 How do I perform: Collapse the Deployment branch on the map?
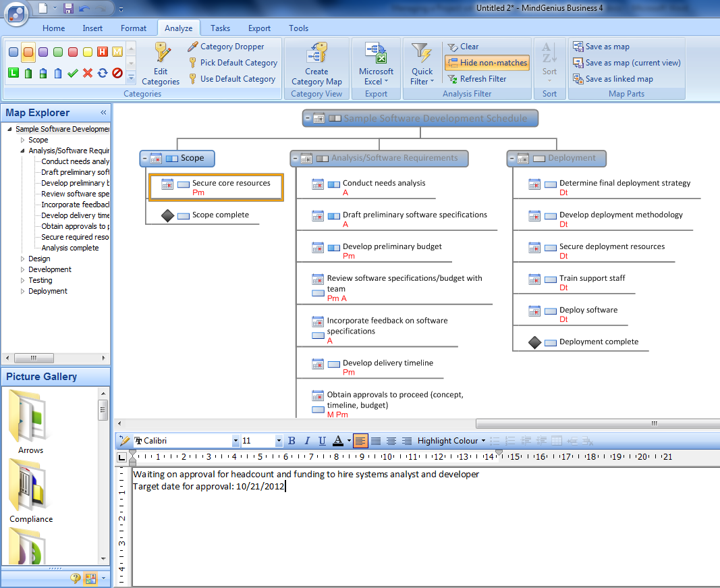pyautogui.click(x=511, y=159)
